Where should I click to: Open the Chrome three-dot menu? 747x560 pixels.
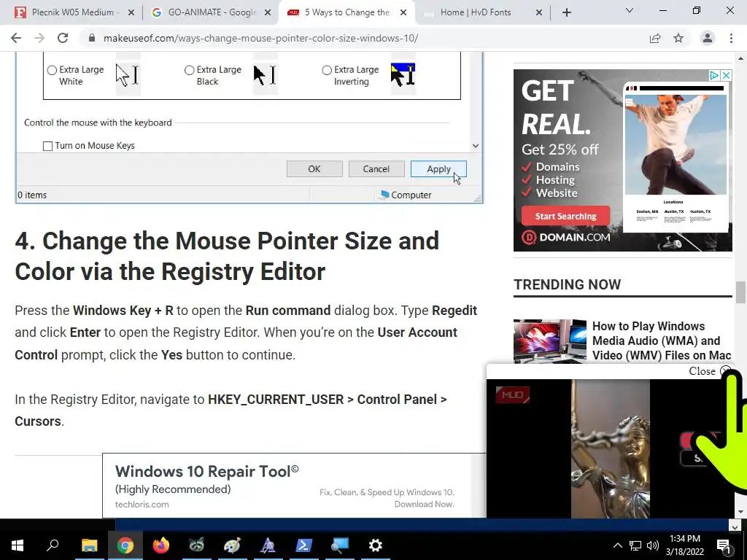[x=731, y=38]
